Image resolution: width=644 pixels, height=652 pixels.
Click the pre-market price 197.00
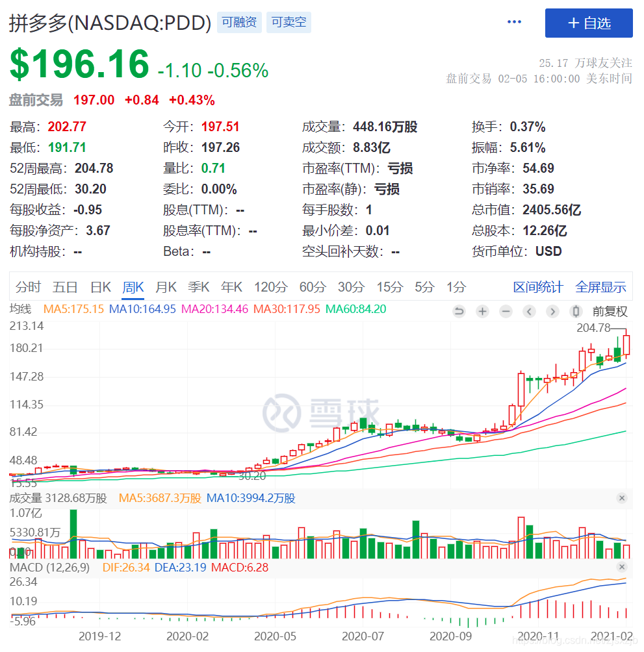pyautogui.click(x=94, y=100)
